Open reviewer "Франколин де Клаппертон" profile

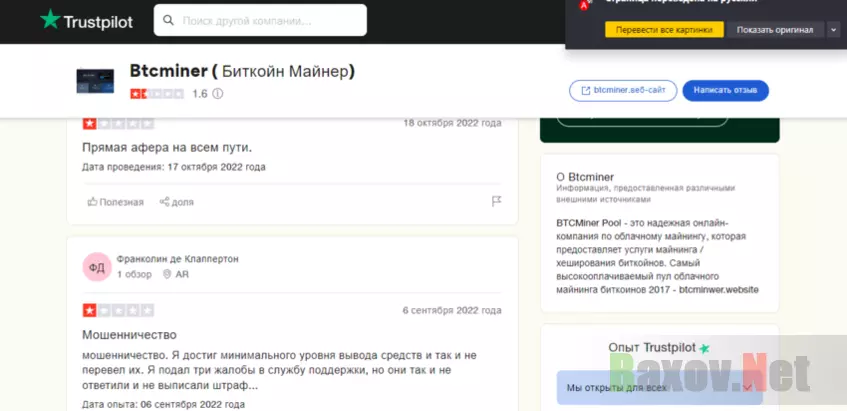pyautogui.click(x=177, y=259)
